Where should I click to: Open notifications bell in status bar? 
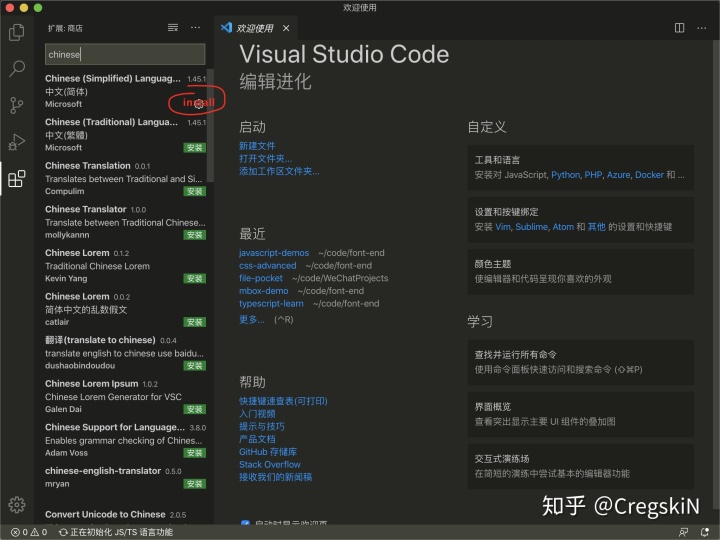point(704,532)
